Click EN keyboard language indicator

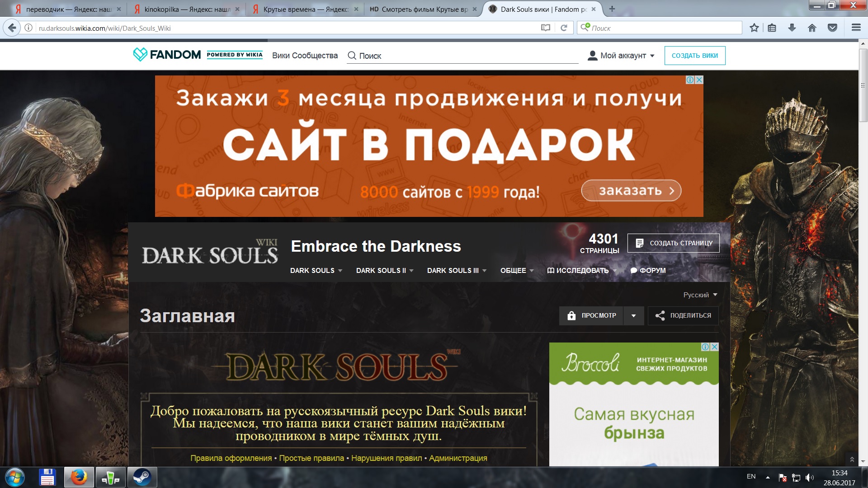[x=751, y=477]
